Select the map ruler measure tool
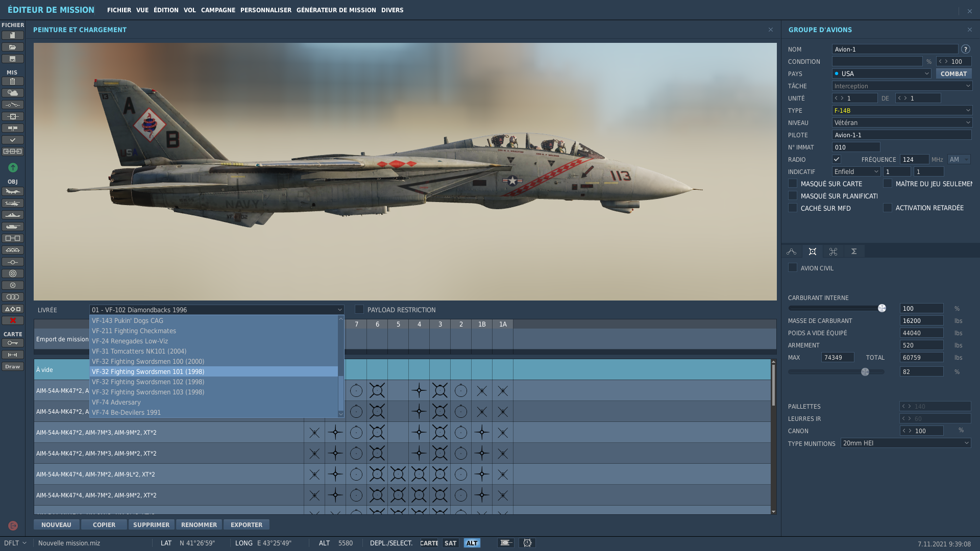The width and height of the screenshot is (980, 551). point(13,355)
